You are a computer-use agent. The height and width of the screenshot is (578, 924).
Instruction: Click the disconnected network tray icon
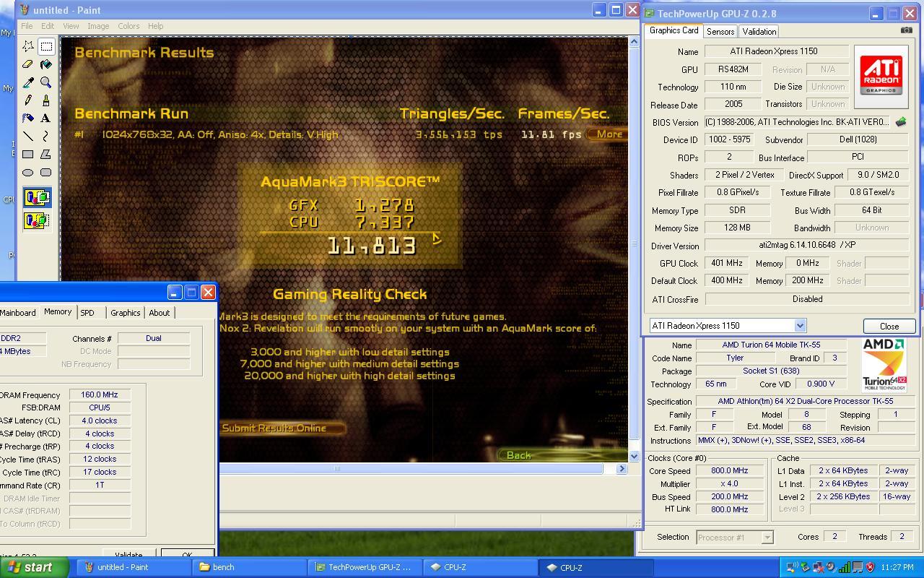tap(818, 567)
